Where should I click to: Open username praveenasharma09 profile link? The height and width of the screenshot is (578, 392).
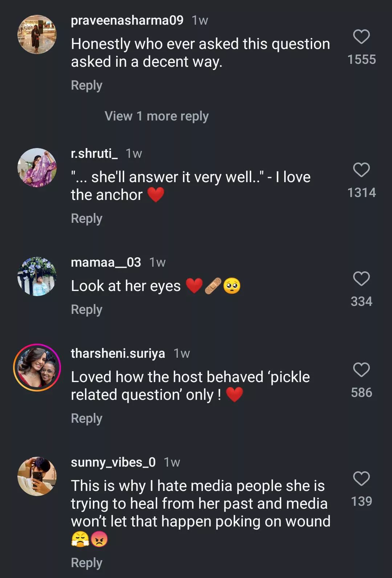[x=127, y=20]
